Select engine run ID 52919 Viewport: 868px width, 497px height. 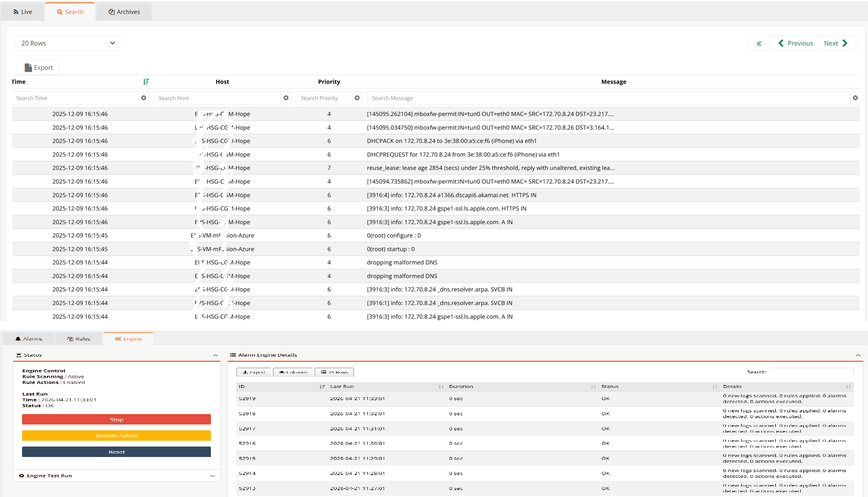(x=247, y=398)
